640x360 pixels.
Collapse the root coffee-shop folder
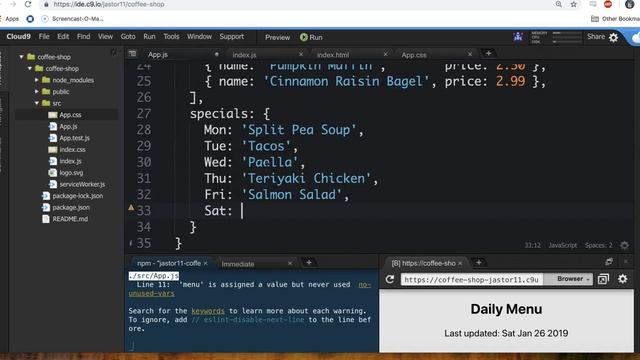[x=21, y=57]
